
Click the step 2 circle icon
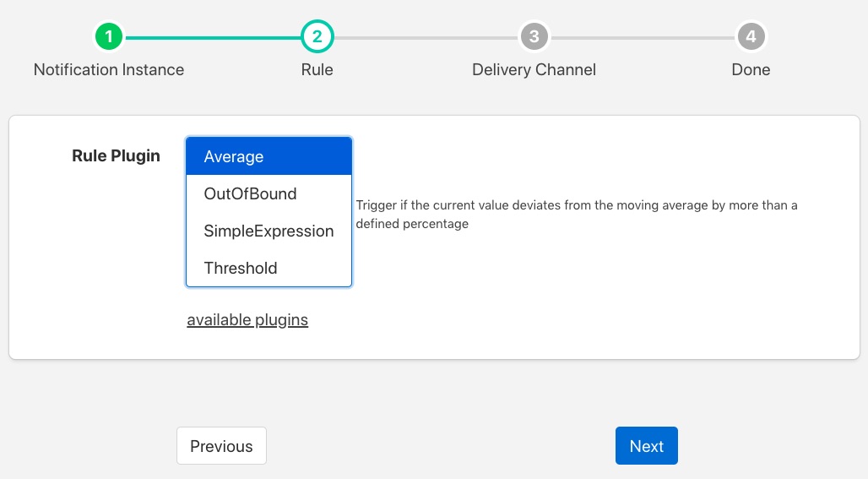pos(317,37)
